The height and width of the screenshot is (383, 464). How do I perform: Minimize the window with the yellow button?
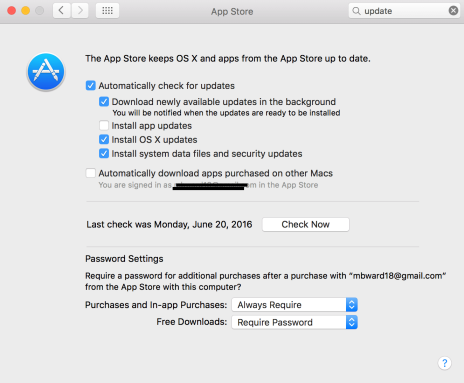[x=26, y=11]
